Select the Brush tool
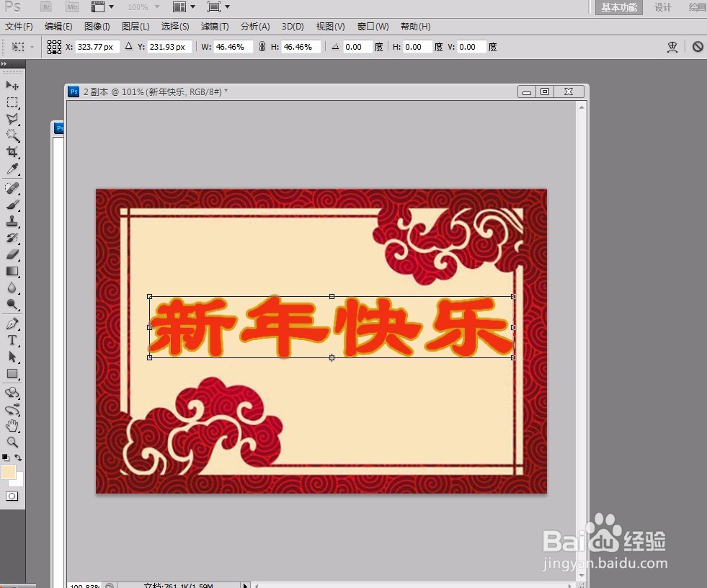 pos(12,205)
